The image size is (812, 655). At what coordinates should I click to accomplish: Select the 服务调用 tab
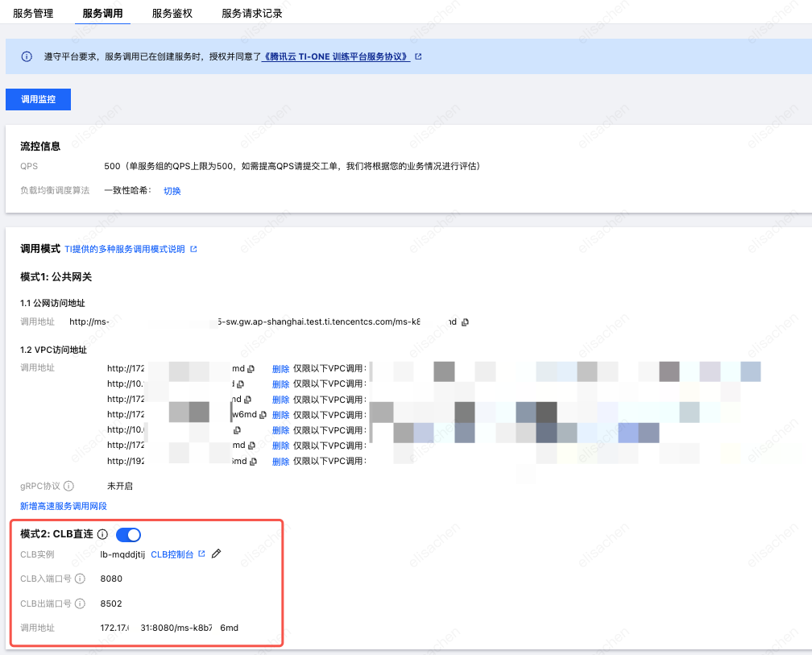click(102, 14)
